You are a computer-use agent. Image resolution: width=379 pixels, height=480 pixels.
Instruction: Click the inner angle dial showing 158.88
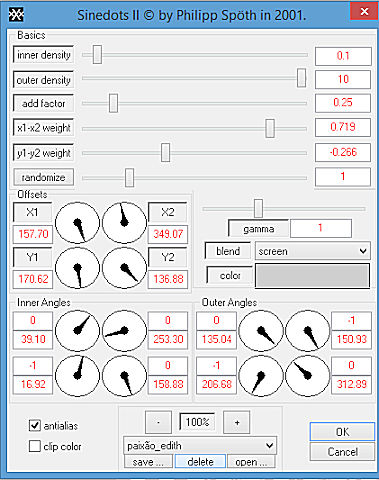tap(124, 376)
